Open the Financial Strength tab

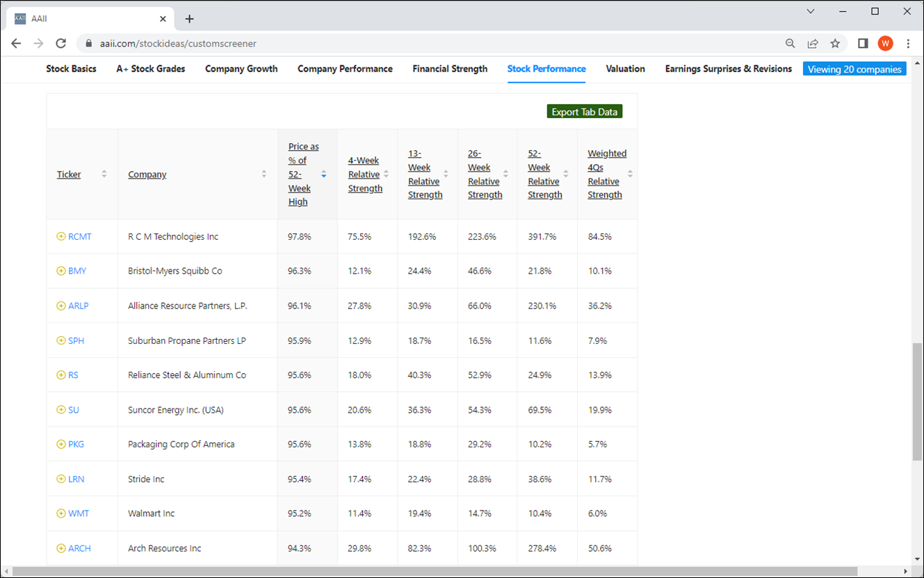coord(450,69)
